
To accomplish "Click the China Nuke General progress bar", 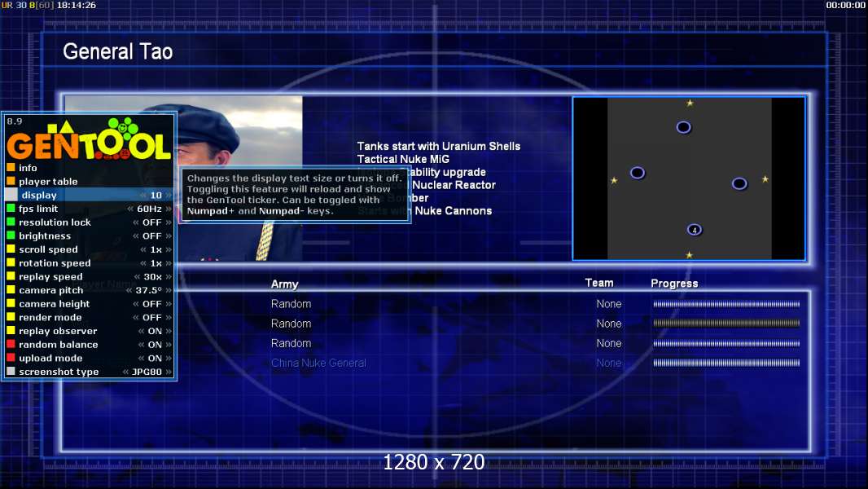I will point(726,363).
